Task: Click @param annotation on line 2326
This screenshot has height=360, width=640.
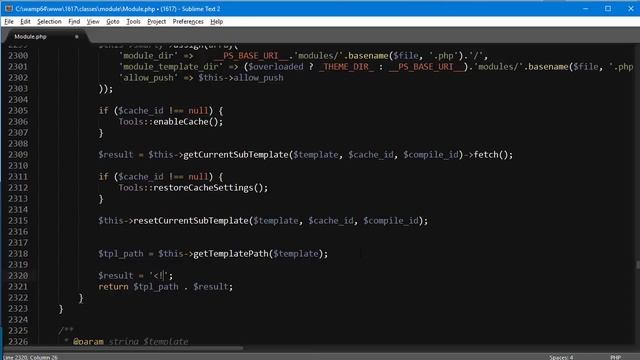Action: pos(88,342)
